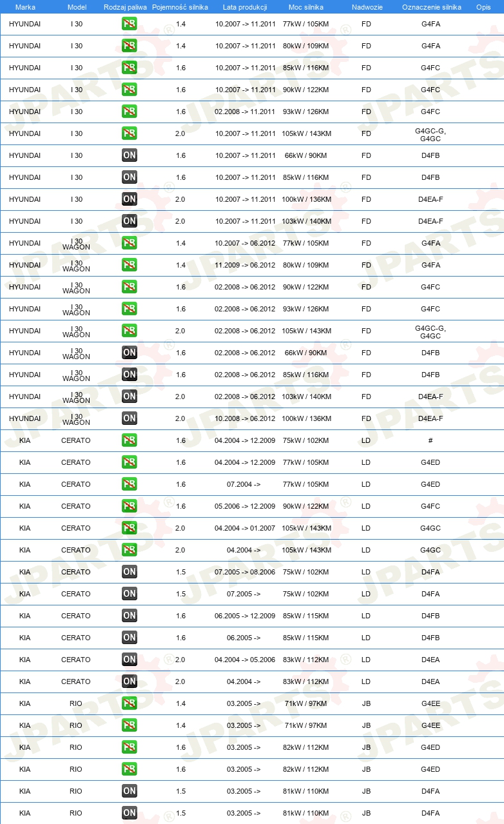
Task: Click petrol icon for I 30 Wagon 11.2009 row
Action: 129,265
